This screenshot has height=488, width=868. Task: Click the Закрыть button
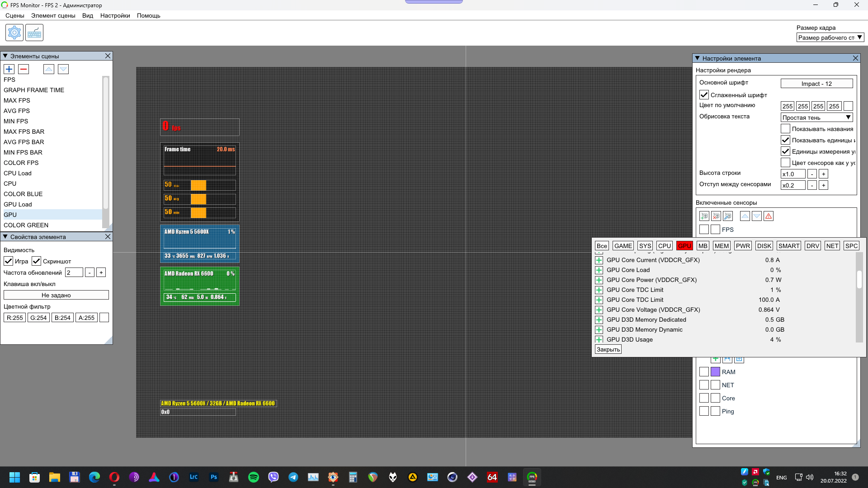coord(608,349)
